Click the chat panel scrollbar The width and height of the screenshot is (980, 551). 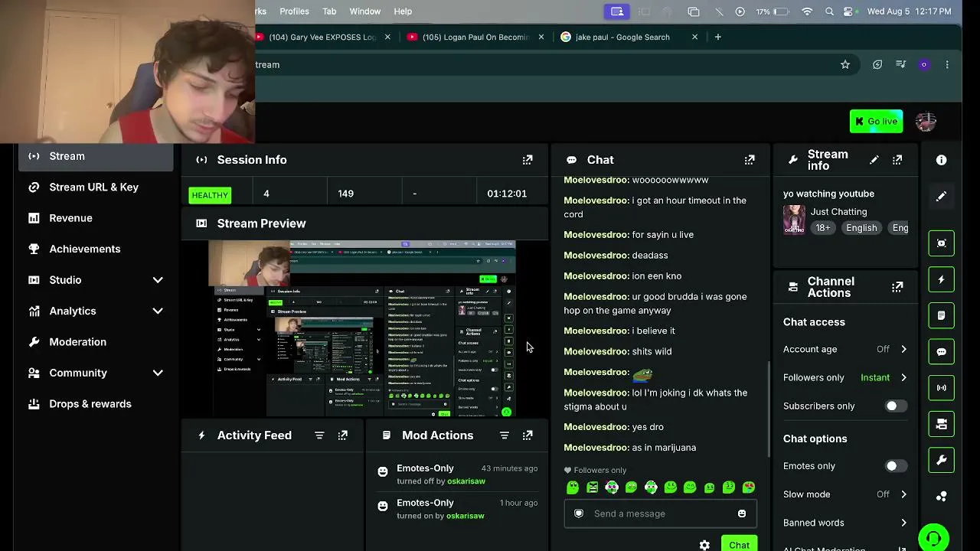(x=769, y=408)
